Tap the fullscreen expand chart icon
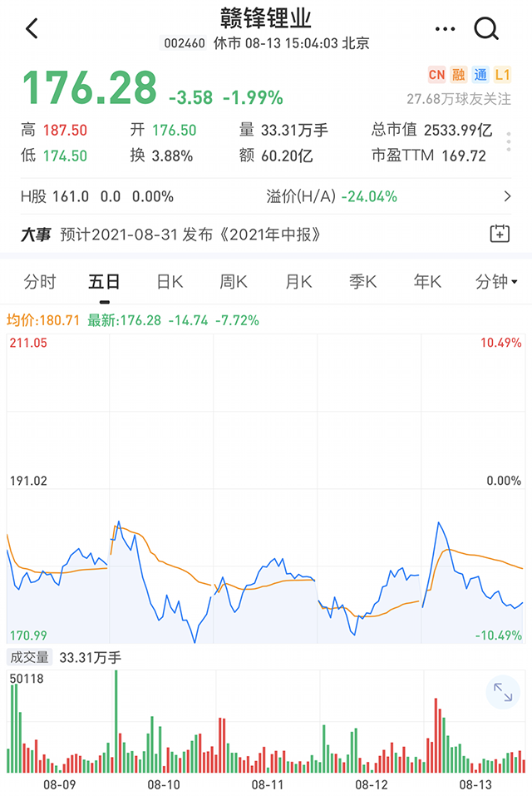 (x=502, y=692)
